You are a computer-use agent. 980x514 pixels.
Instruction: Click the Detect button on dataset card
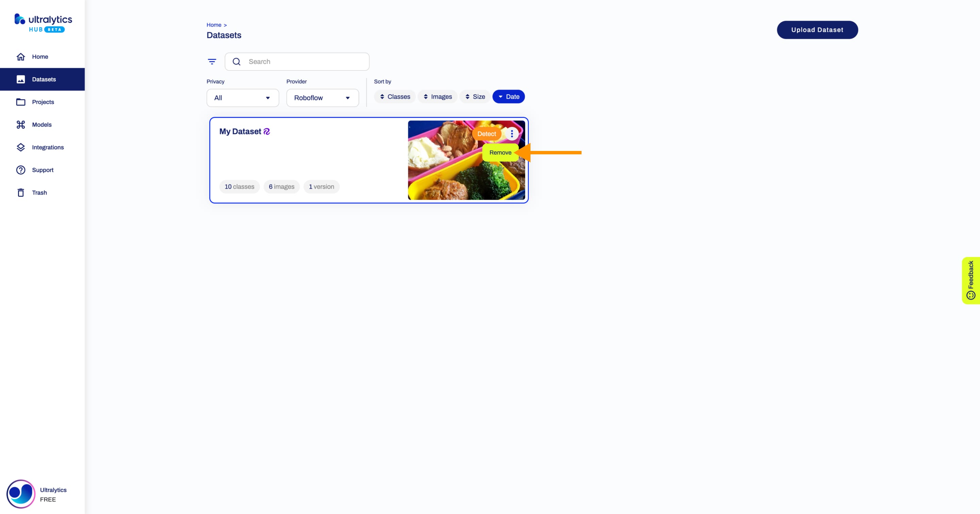coord(486,133)
